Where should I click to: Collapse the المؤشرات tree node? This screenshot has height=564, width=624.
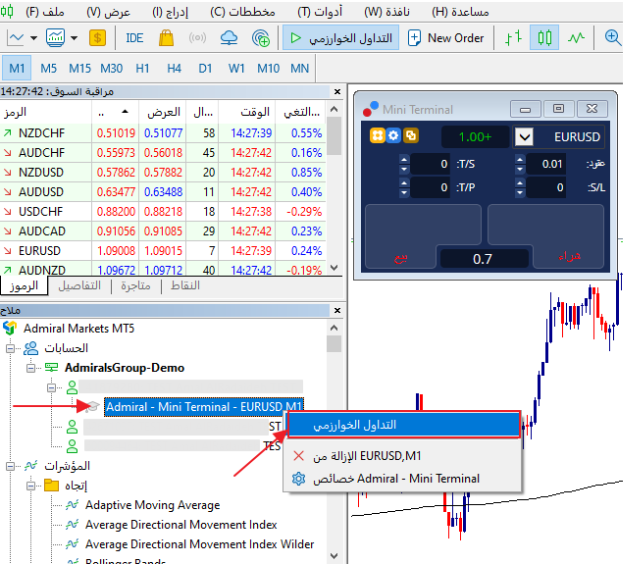[10, 466]
